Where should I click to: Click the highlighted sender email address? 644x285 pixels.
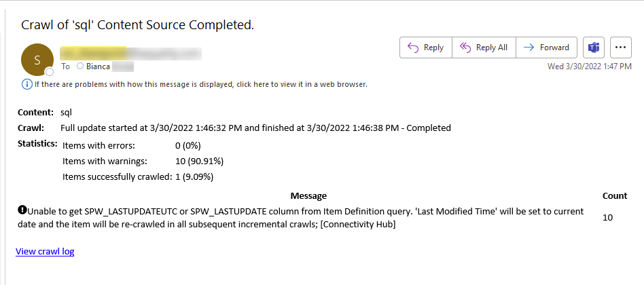click(x=129, y=52)
